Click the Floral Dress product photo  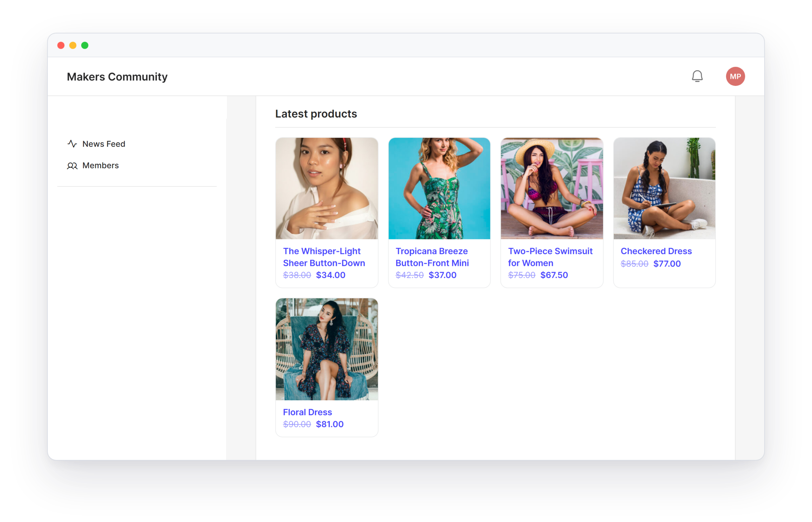tap(327, 349)
